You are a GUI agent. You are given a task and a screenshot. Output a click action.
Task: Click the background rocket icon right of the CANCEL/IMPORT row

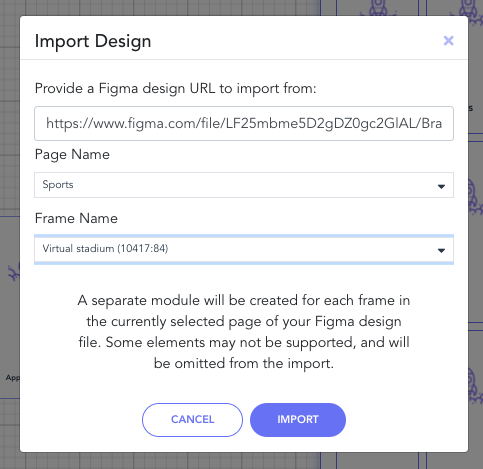click(475, 385)
